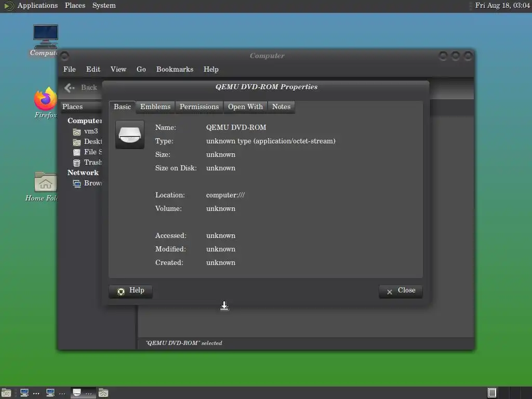The image size is (532, 399).
Task: Open the Notes tab
Action: click(281, 107)
